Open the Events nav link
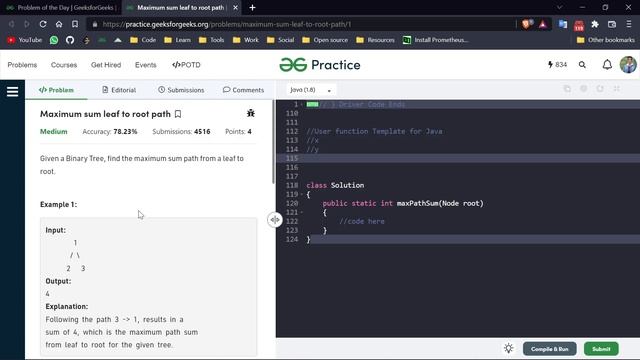The width and height of the screenshot is (640, 360). pos(146,65)
